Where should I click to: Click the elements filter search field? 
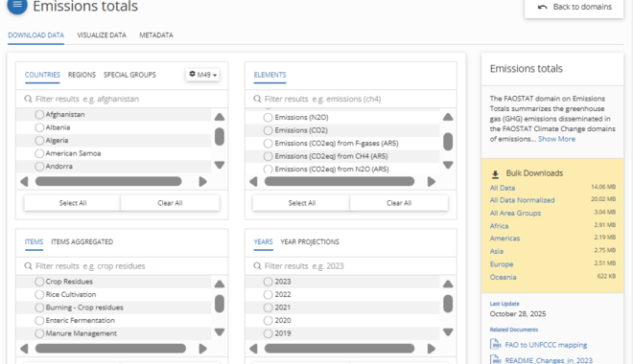[x=351, y=99]
